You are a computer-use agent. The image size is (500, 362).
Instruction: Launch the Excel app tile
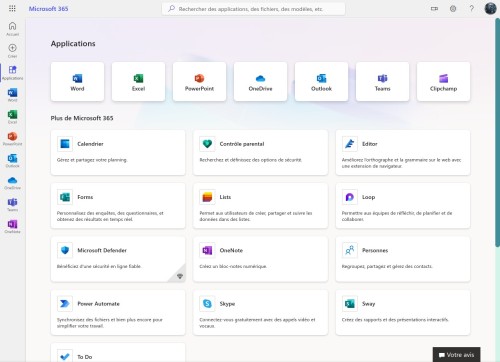coord(138,82)
